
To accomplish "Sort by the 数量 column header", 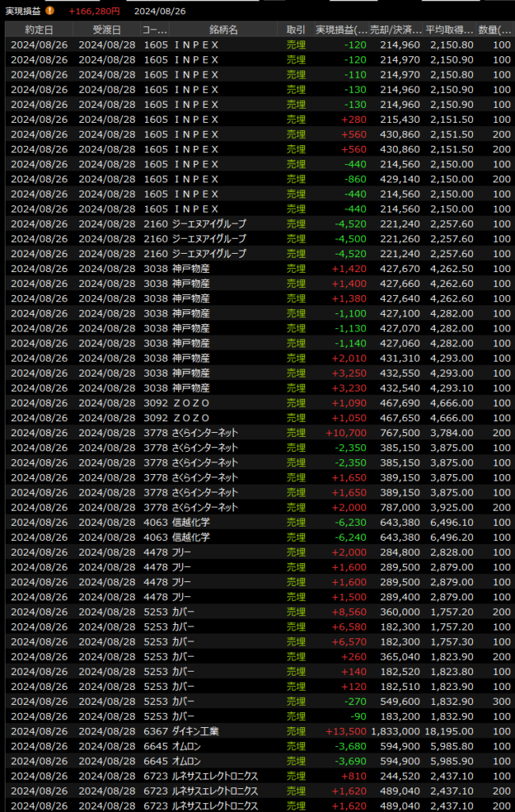I will pos(495,29).
